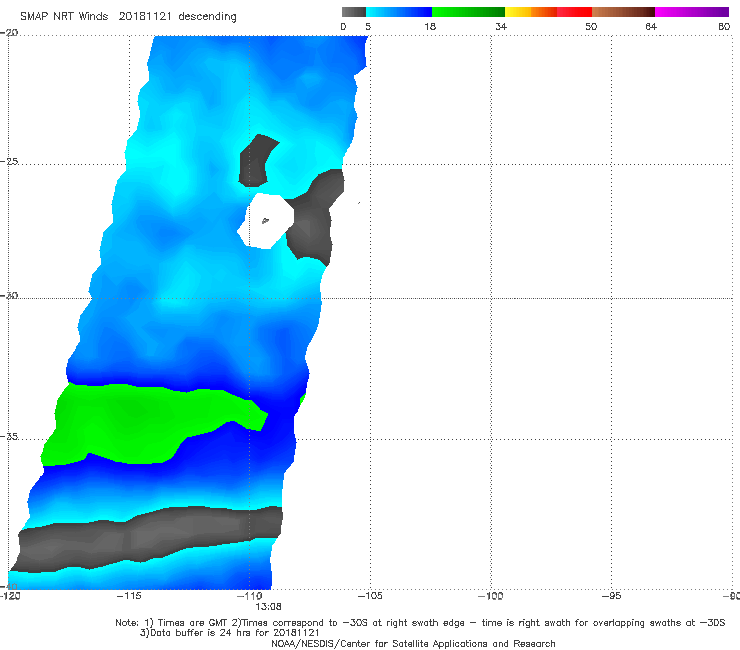Click the long gray low-wind band near -38

pos(146,538)
